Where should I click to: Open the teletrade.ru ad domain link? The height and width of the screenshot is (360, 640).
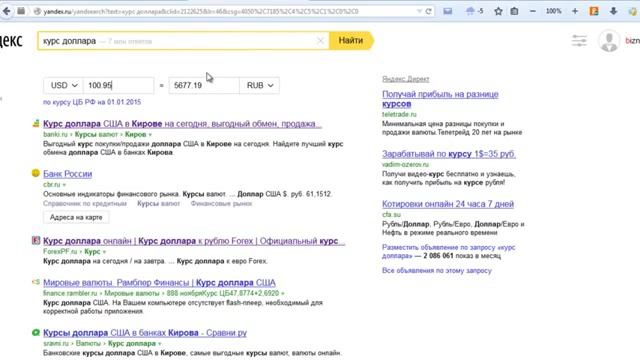[399, 114]
